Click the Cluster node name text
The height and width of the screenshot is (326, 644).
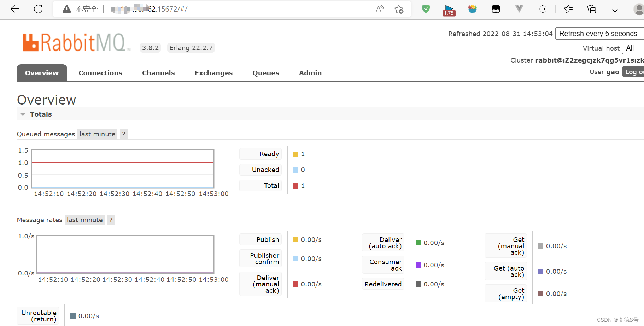tap(590, 60)
